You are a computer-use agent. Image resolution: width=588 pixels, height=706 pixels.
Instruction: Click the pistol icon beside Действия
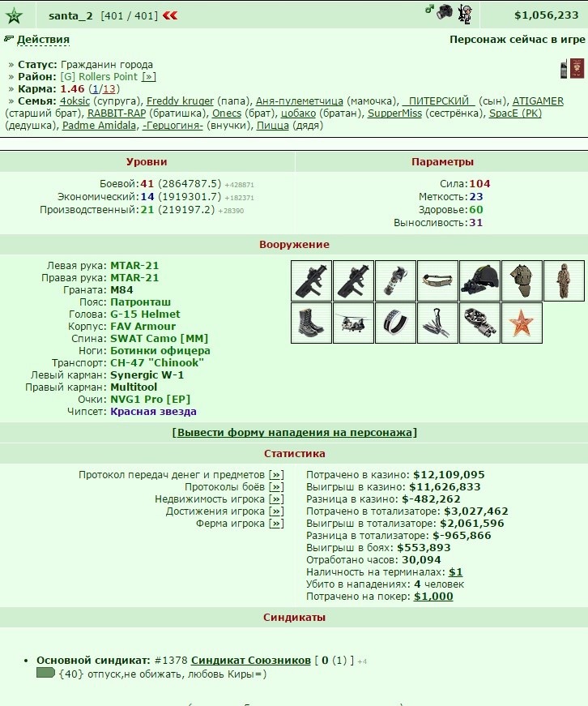9,39
